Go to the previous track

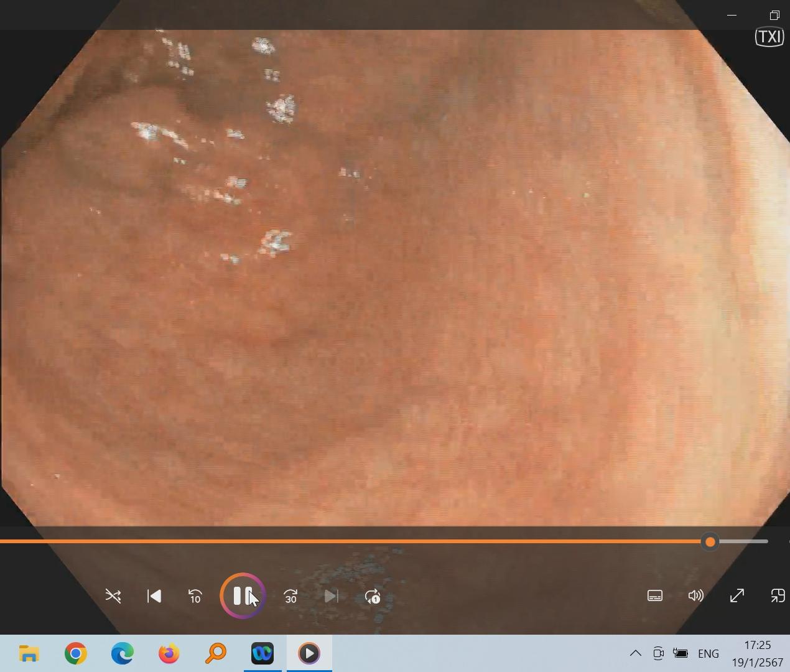click(154, 596)
